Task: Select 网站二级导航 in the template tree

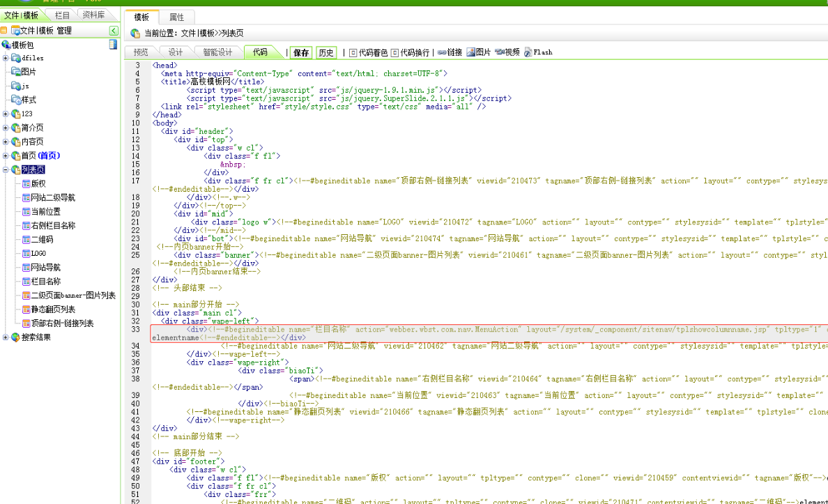Action: point(53,198)
